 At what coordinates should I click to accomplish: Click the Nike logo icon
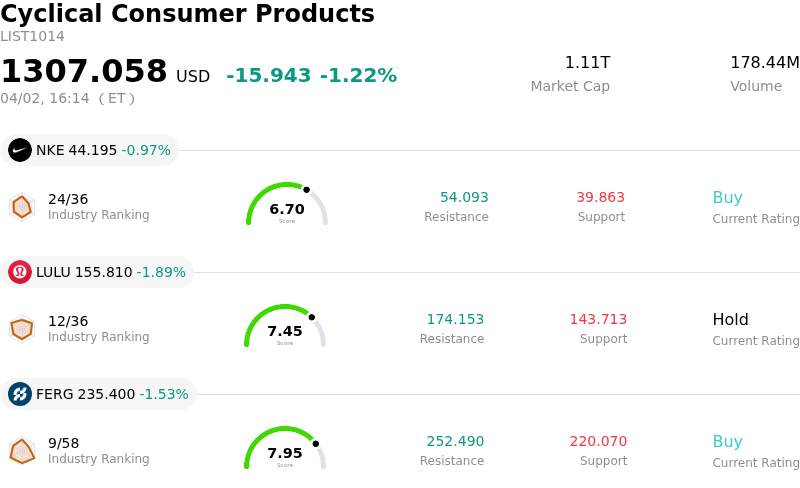pos(20,150)
